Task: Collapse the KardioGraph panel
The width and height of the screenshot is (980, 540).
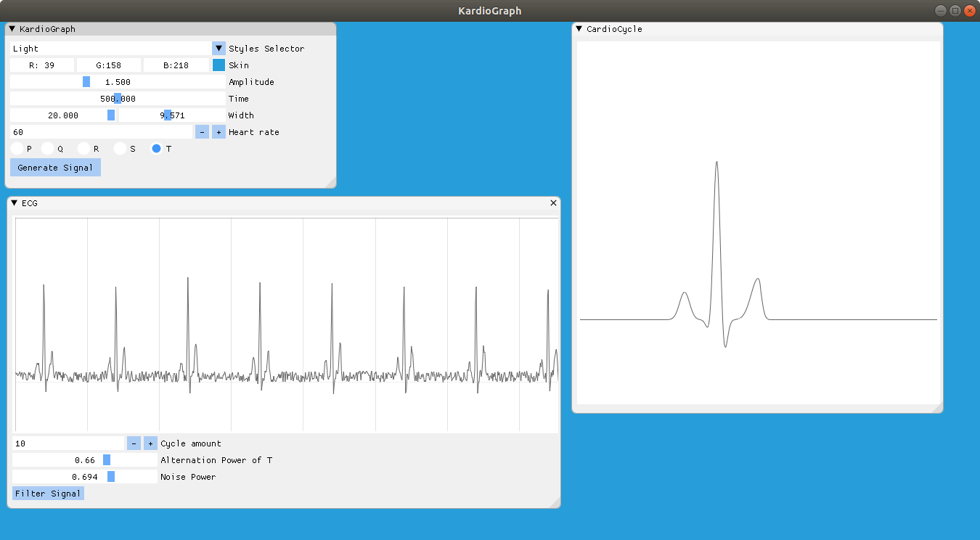Action: 11,28
